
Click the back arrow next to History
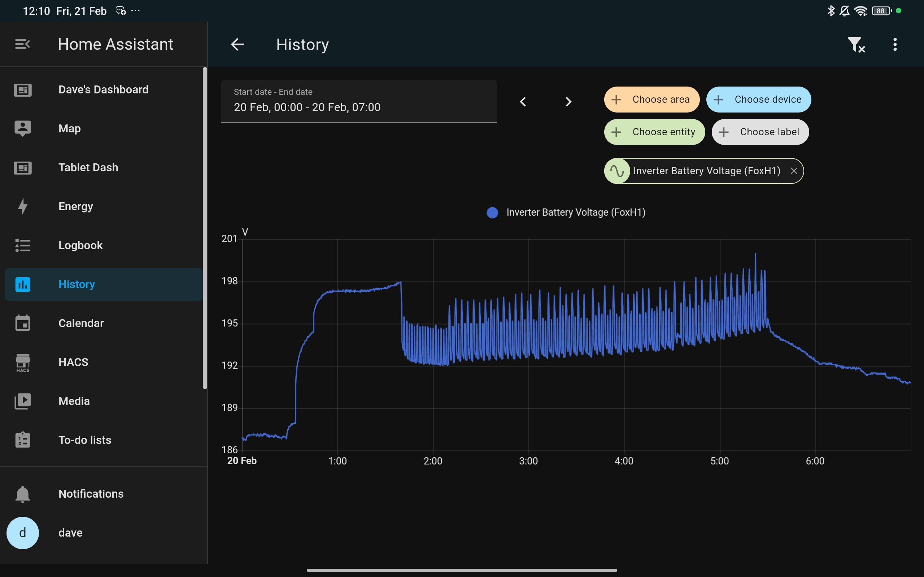(237, 44)
